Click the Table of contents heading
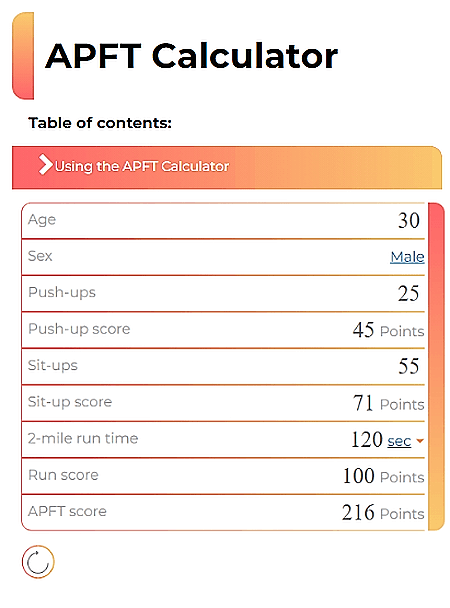This screenshot has width=450, height=608. (x=100, y=123)
